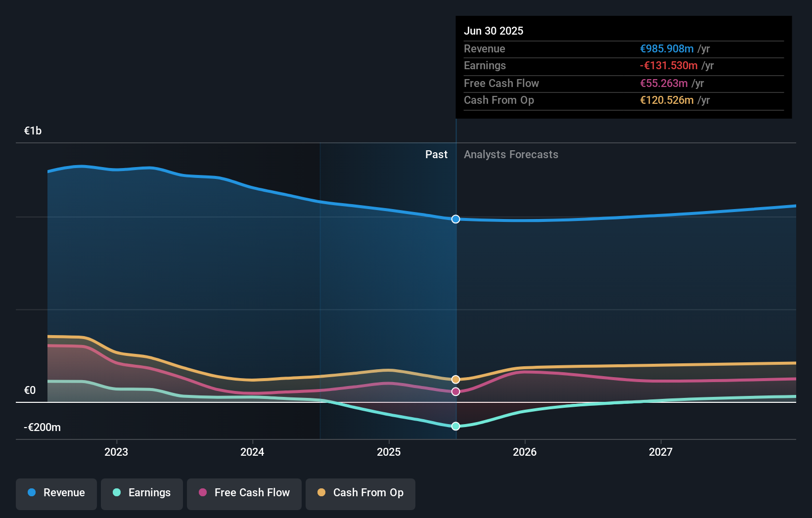
Task: Click the Free Cash Flow legend button
Action: click(x=244, y=493)
